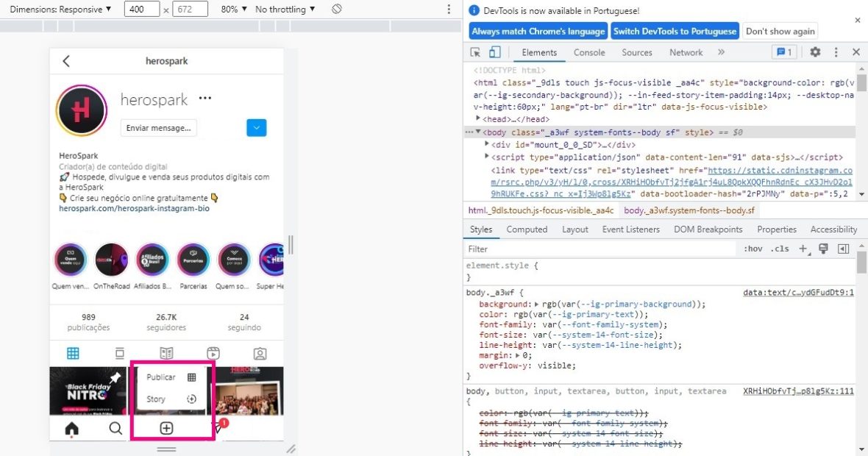Go to Instagram home icon
Viewport: 868px width, 456px height.
[x=71, y=428]
